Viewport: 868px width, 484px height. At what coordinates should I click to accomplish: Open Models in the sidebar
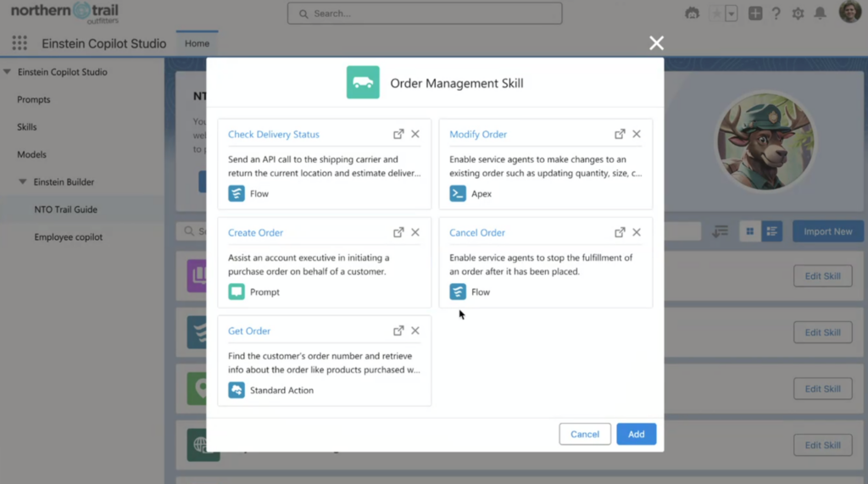31,154
